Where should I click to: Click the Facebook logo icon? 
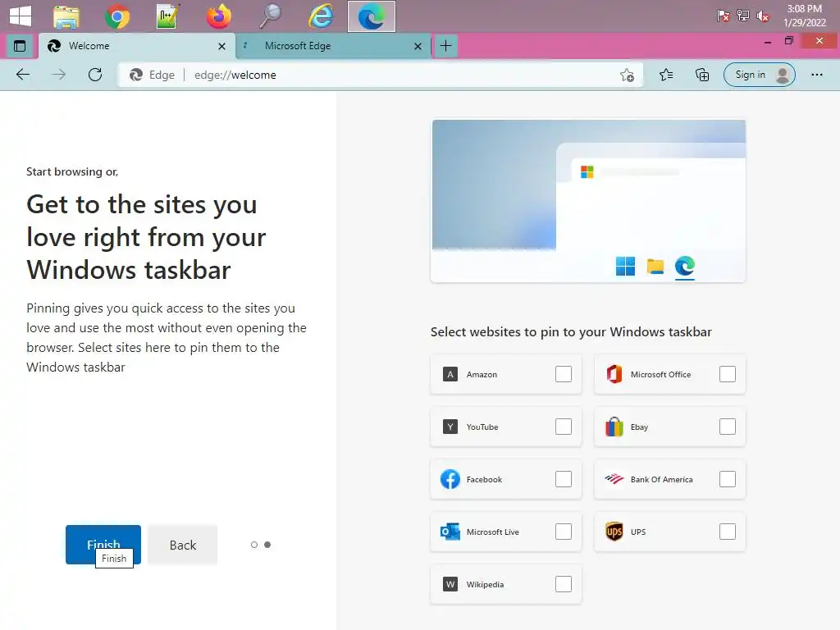(x=450, y=479)
